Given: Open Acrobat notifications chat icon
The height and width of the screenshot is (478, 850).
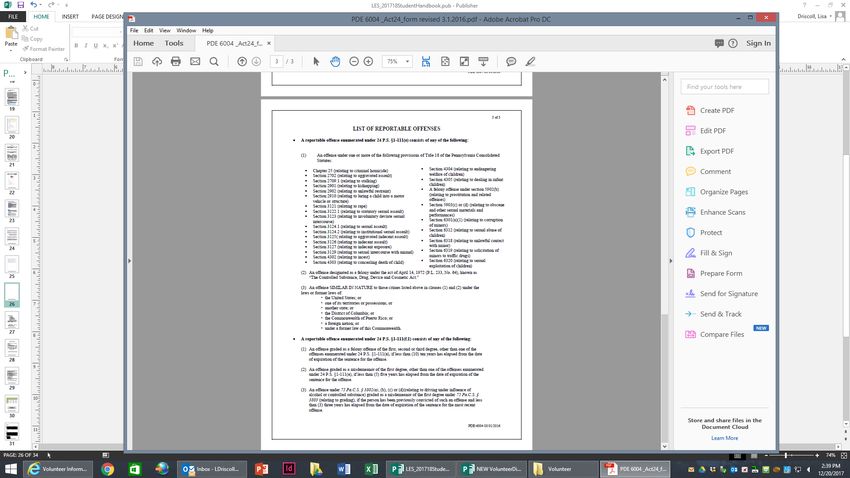Looking at the screenshot, I should (719, 43).
